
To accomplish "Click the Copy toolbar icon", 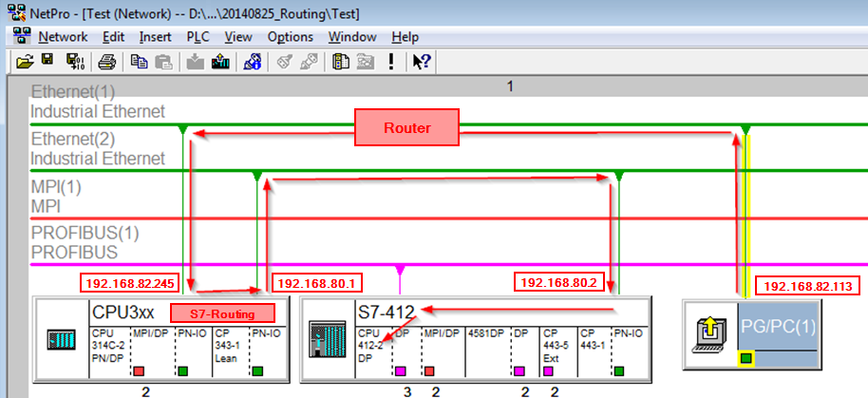I will (140, 62).
